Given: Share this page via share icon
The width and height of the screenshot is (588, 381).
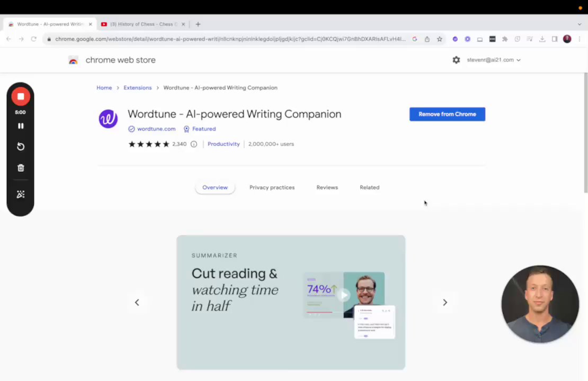Looking at the screenshot, I should [427, 39].
